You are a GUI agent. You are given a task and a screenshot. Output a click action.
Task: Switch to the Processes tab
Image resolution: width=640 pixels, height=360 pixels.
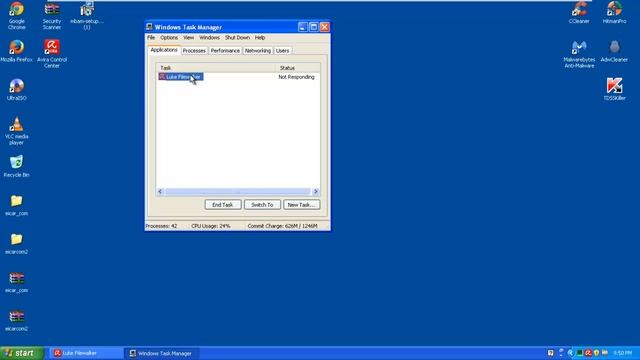194,51
